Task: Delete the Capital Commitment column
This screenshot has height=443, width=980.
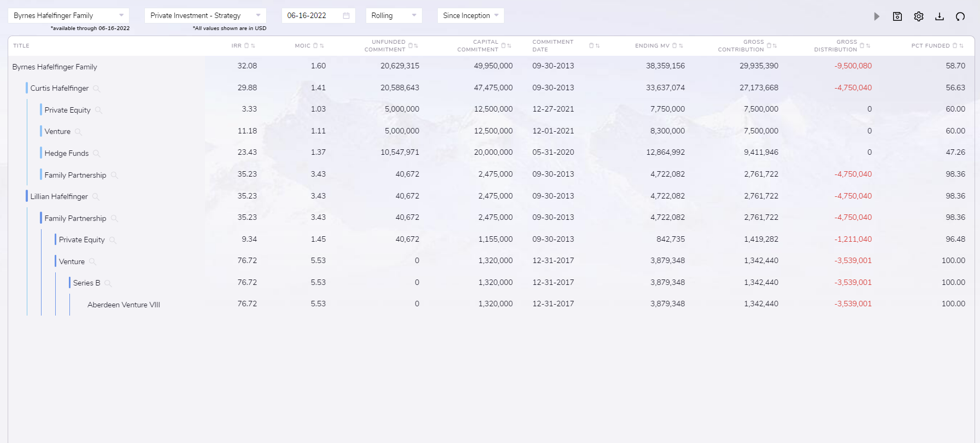Action: 503,46
